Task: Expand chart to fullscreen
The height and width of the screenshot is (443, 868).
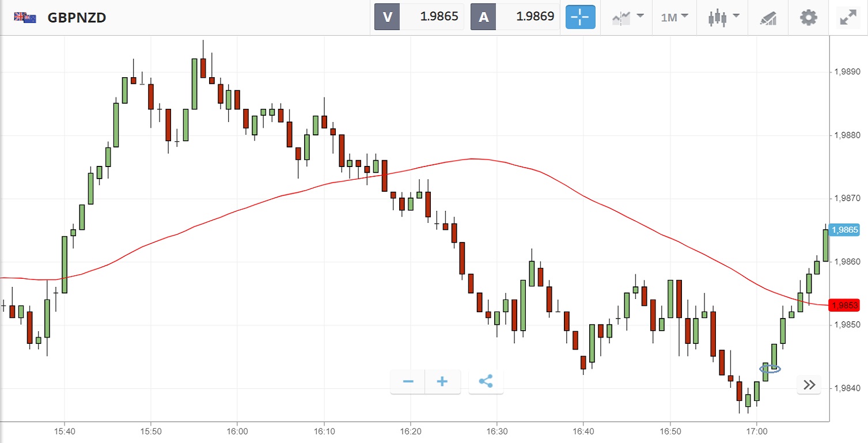Action: tap(847, 17)
